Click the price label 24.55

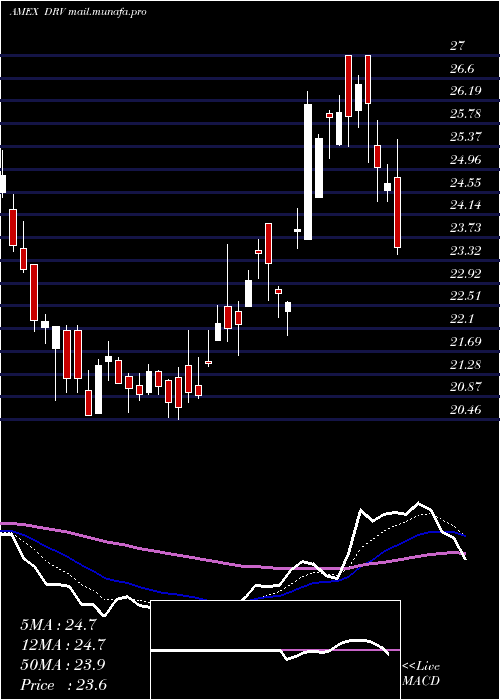tap(465, 182)
